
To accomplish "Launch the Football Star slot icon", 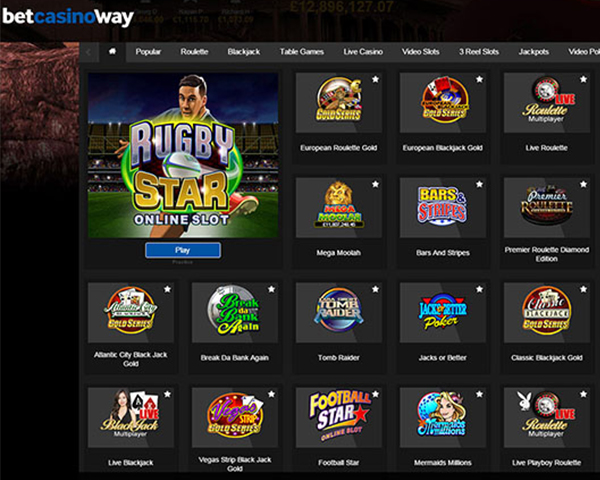I will (339, 417).
